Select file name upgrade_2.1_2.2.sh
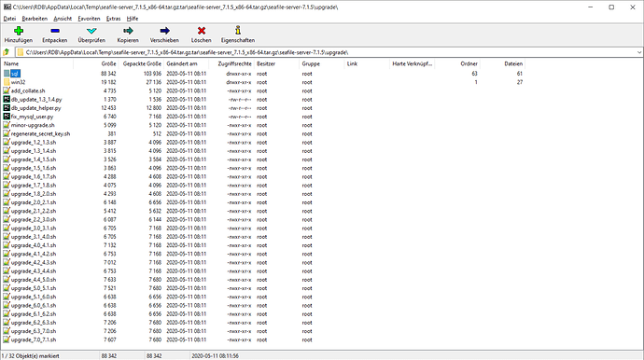 tap(34, 211)
